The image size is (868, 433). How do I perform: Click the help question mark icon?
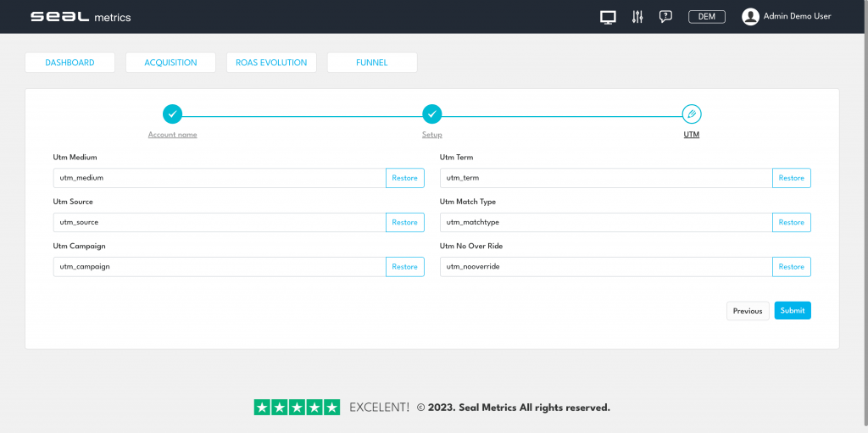pyautogui.click(x=665, y=17)
